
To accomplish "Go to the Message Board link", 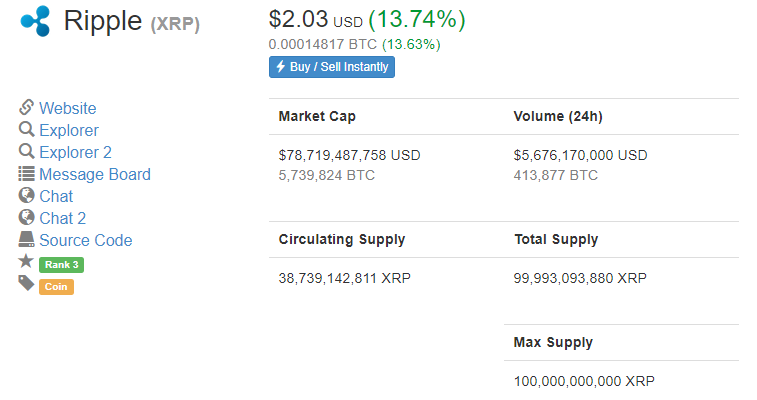I will (95, 174).
